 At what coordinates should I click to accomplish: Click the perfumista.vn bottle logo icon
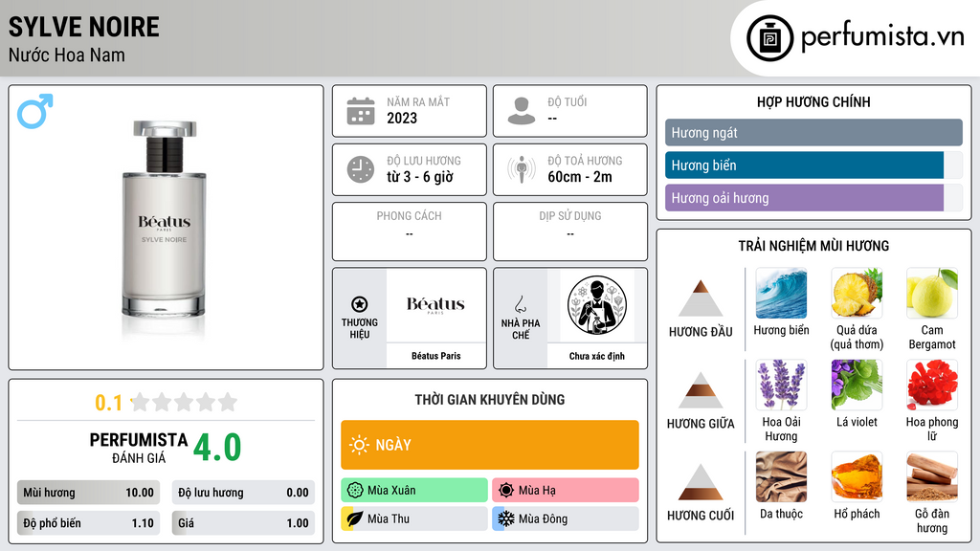[x=769, y=38]
